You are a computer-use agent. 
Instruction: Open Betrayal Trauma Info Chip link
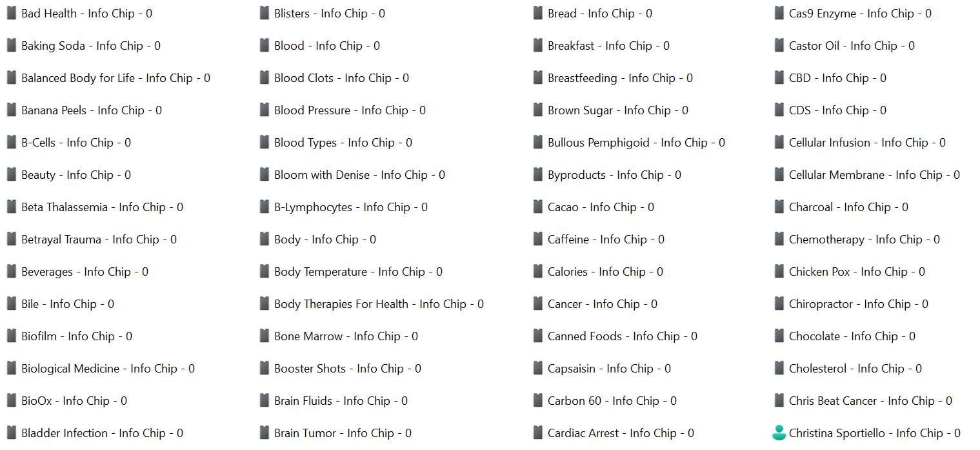click(x=99, y=240)
